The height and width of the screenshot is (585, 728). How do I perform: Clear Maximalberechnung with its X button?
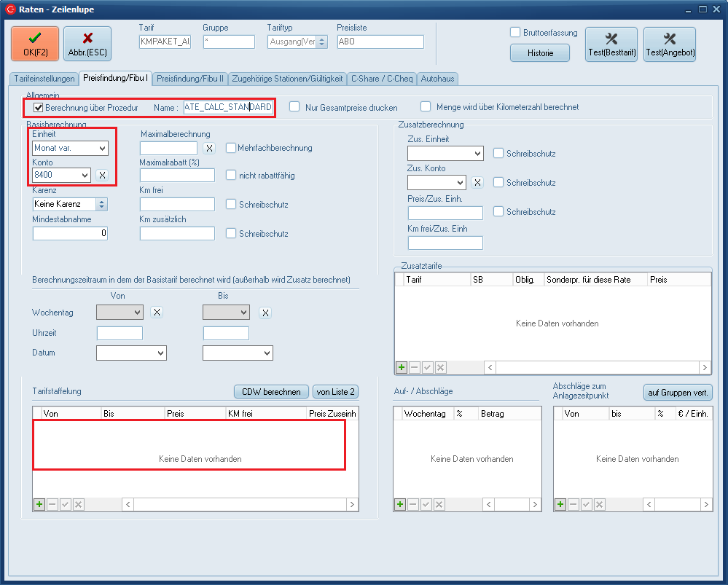click(209, 148)
